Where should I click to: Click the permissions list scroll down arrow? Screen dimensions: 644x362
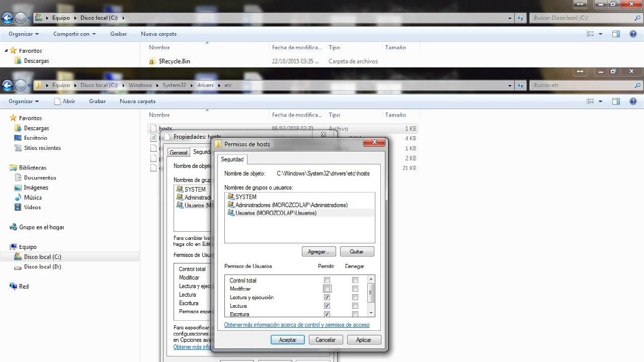[371, 313]
